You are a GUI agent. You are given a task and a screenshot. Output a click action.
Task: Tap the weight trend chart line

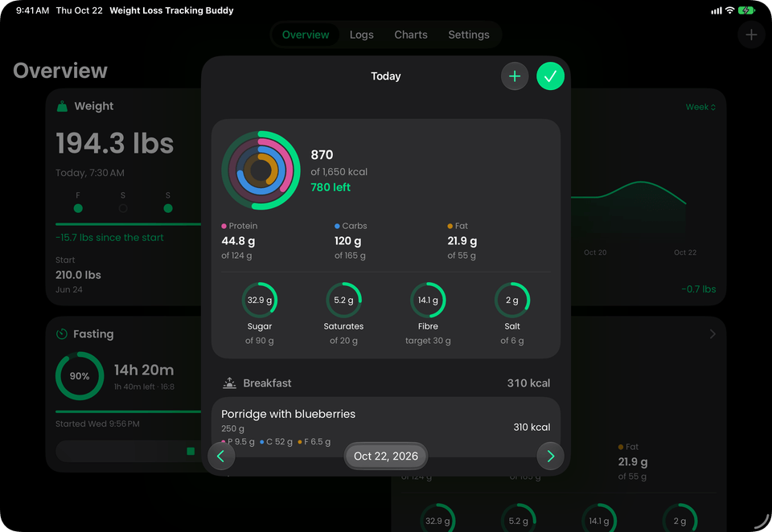[x=628, y=192]
